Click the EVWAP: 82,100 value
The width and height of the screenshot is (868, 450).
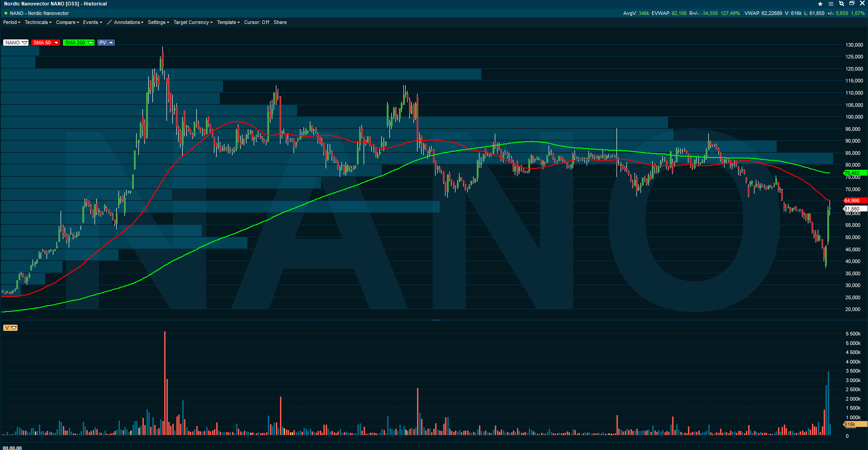coord(669,13)
